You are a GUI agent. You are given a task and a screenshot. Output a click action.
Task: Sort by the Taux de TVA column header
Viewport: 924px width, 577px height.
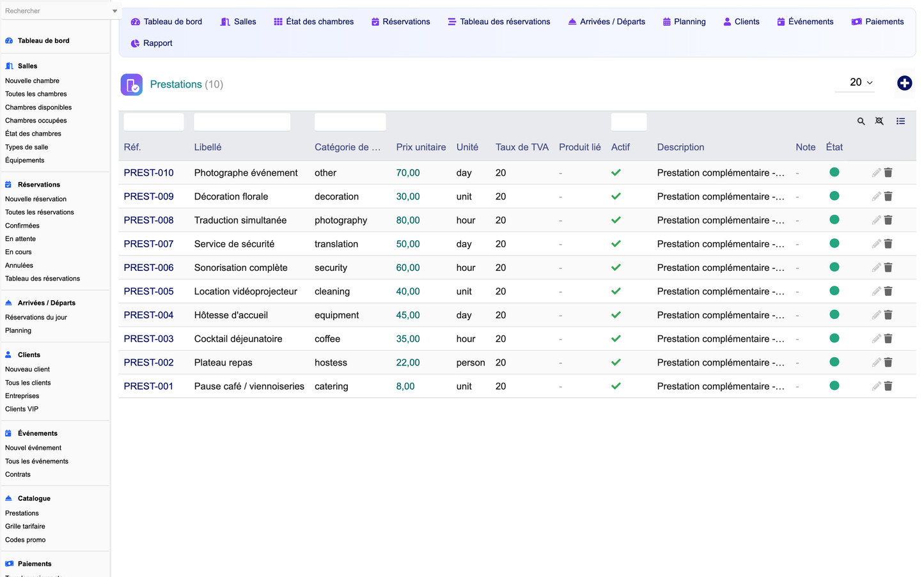[x=522, y=147]
